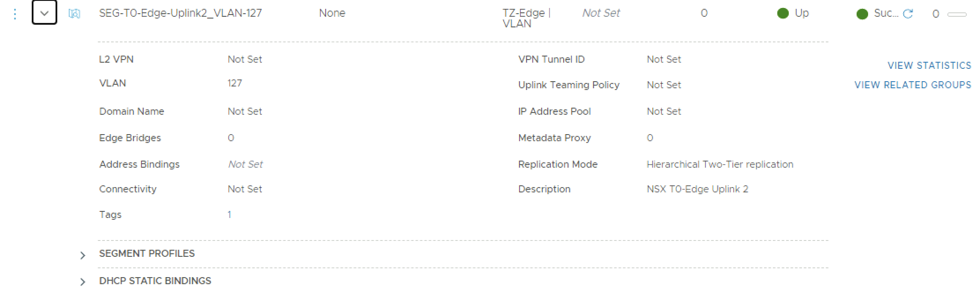
Task: Select the segment name SEG-T0-Edge-Uplink2_VLAN-127
Action: pyautogui.click(x=180, y=13)
